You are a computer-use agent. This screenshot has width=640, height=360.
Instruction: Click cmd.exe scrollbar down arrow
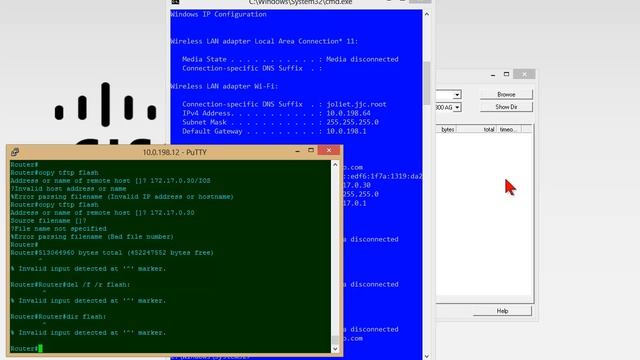(x=427, y=356)
